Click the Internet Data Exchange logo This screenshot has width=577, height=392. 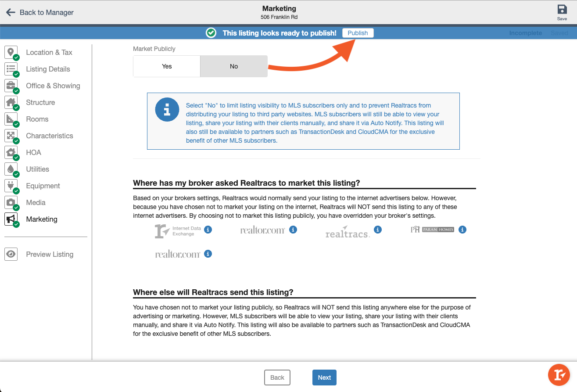[178, 231]
